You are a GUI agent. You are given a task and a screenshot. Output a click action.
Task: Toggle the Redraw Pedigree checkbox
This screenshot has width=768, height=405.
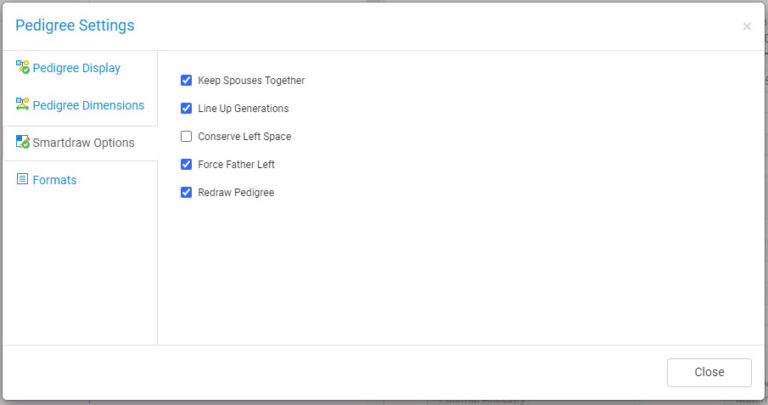tap(186, 192)
